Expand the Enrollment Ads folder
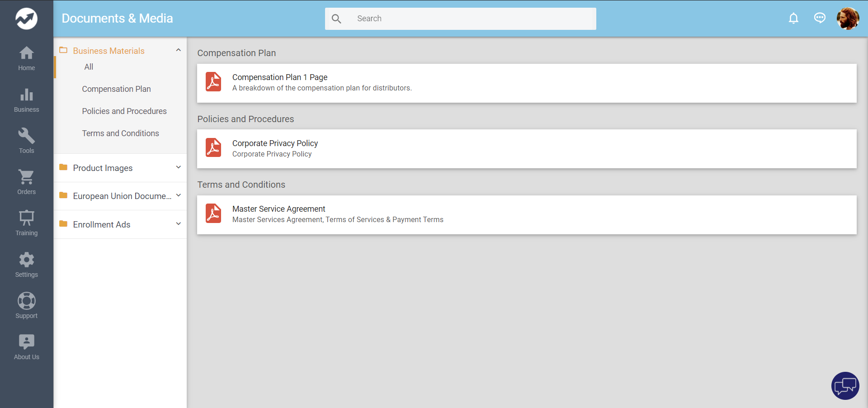Viewport: 868px width, 408px height. coord(178,224)
